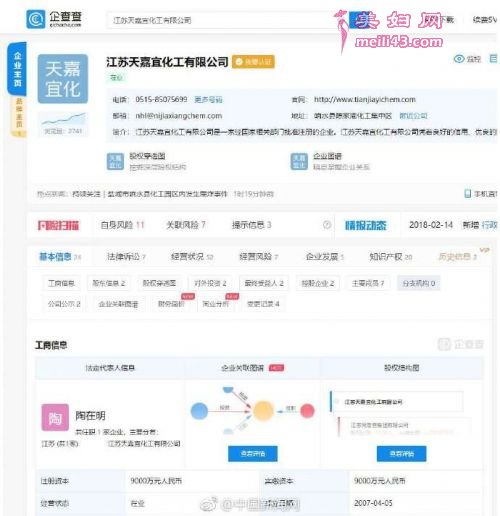This screenshot has height=516, width=500.
Task: Jump to the 变更记录 4 subsection
Action: pyautogui.click(x=263, y=304)
